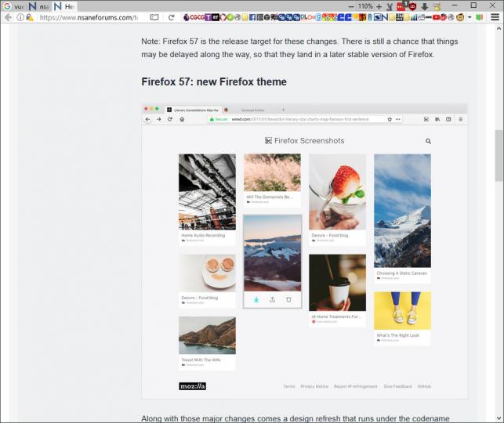Click the page scrollbar down arrow

499,418
